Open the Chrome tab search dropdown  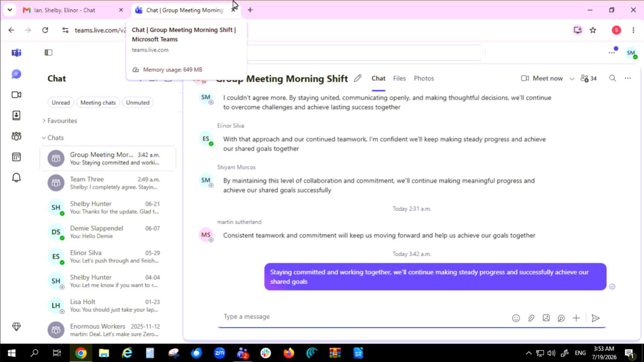(x=10, y=10)
